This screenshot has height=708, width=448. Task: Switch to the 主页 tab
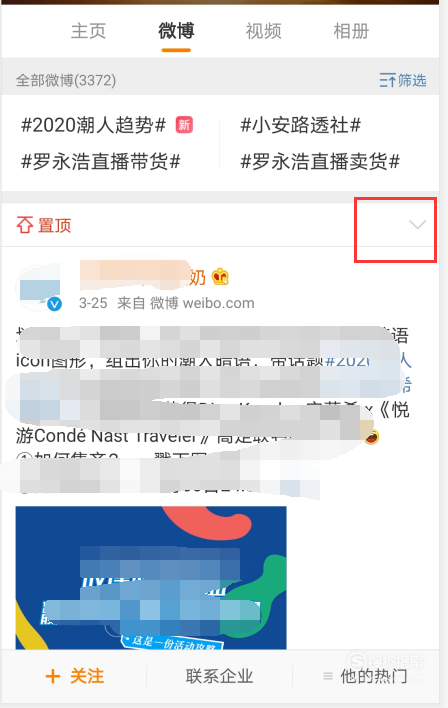(x=88, y=31)
